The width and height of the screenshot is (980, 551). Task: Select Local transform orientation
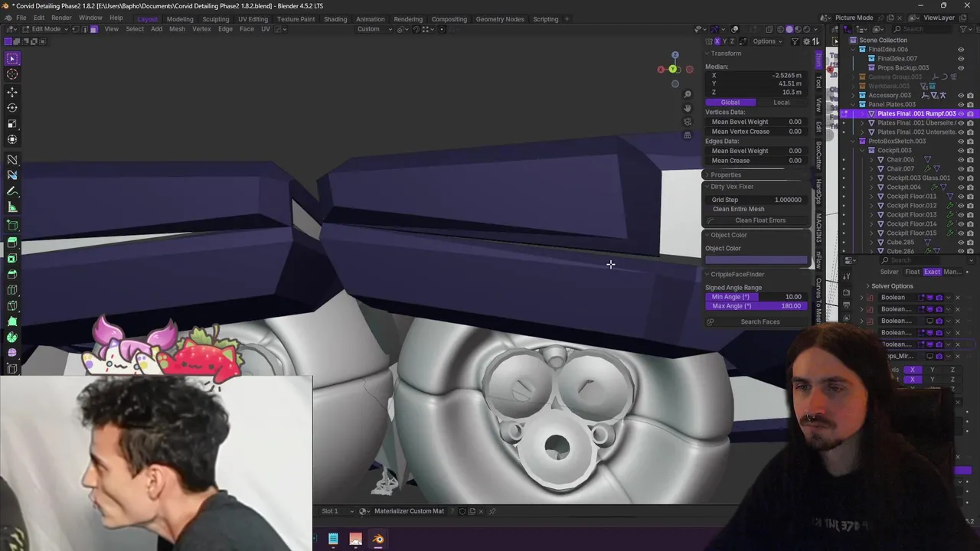click(x=782, y=102)
